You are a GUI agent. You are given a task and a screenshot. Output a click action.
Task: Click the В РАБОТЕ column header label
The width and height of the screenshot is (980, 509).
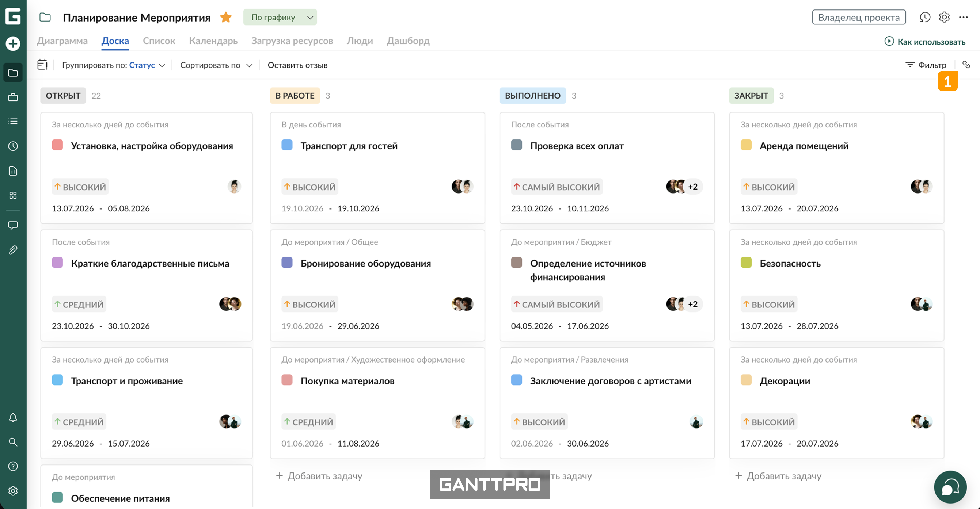(x=295, y=95)
